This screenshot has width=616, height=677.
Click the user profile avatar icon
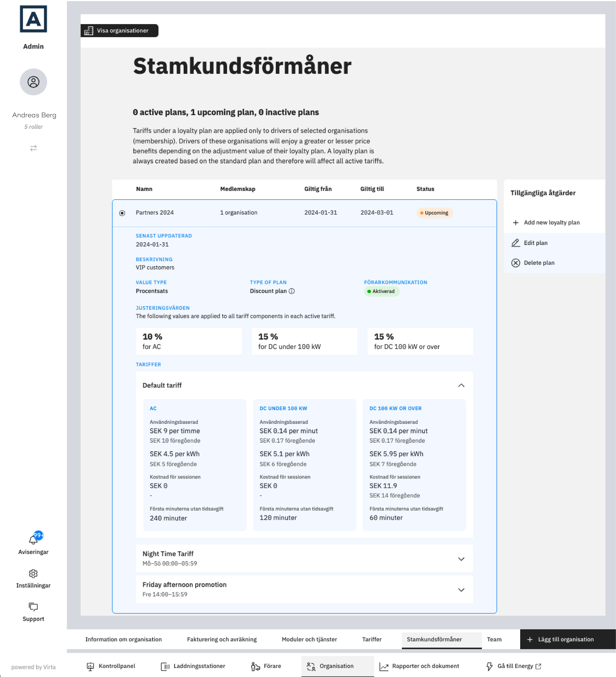[33, 82]
